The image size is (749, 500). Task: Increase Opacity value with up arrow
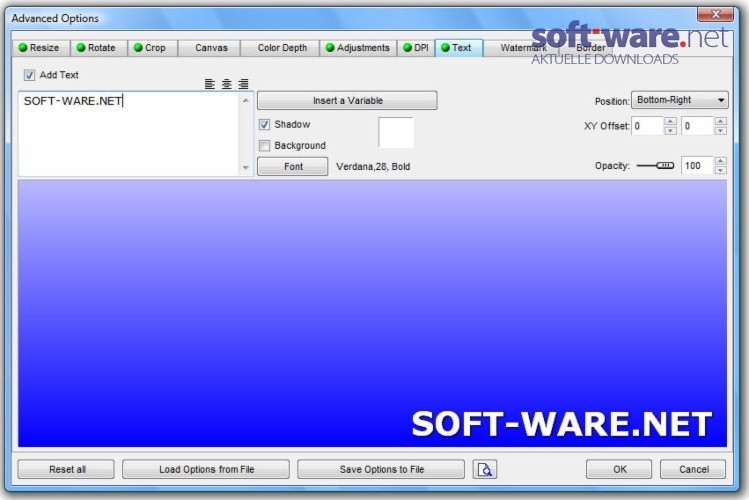pos(720,161)
